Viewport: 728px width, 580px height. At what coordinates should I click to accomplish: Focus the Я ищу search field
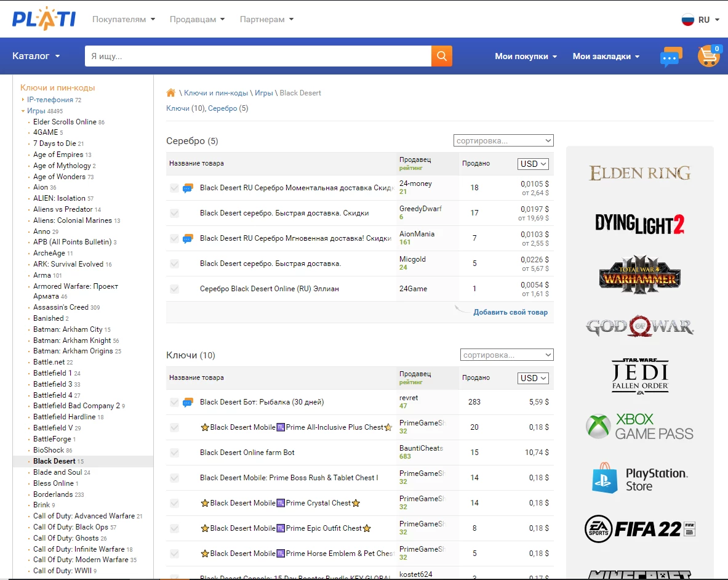click(x=258, y=56)
